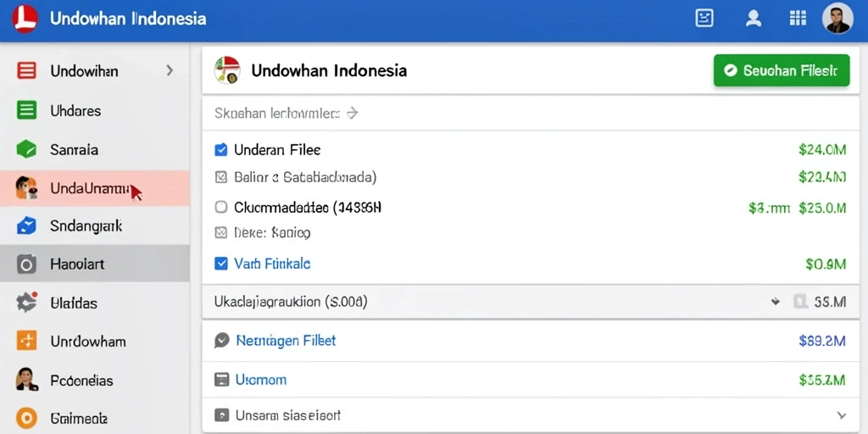Click the red L logo in header

(25, 19)
